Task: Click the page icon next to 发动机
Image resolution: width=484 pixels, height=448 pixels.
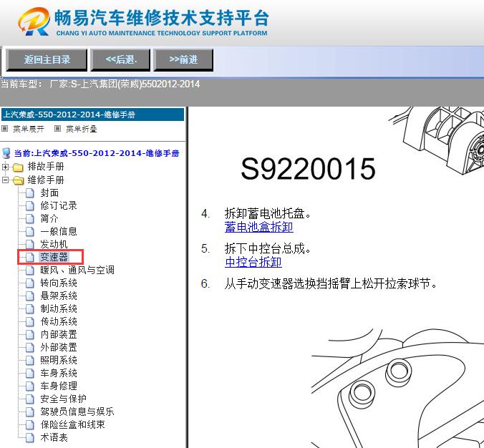Action: (x=29, y=244)
